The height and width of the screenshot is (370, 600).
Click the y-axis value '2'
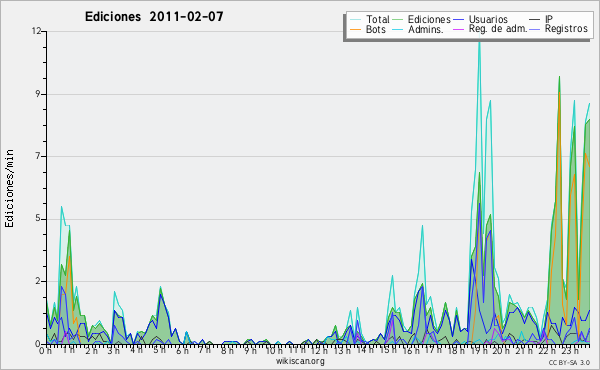39,281
